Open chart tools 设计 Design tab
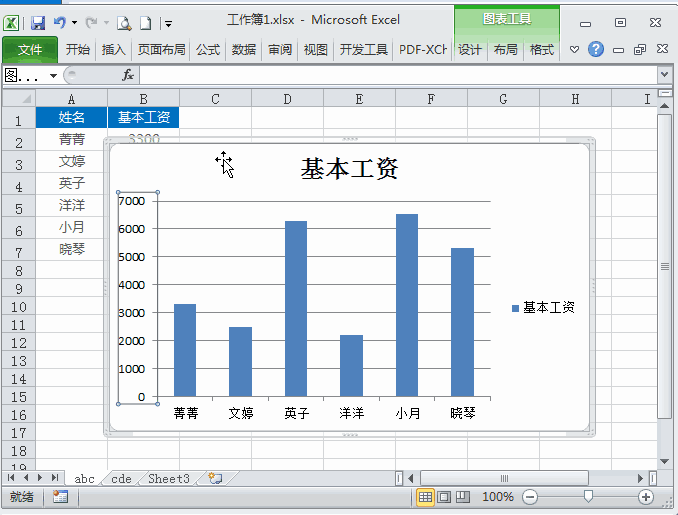Image resolution: width=678 pixels, height=515 pixels. tap(470, 49)
